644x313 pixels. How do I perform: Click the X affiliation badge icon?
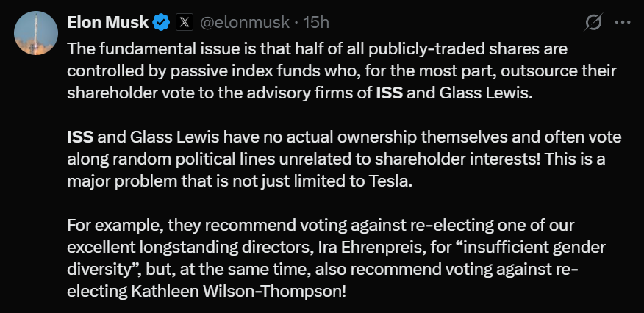click(184, 23)
